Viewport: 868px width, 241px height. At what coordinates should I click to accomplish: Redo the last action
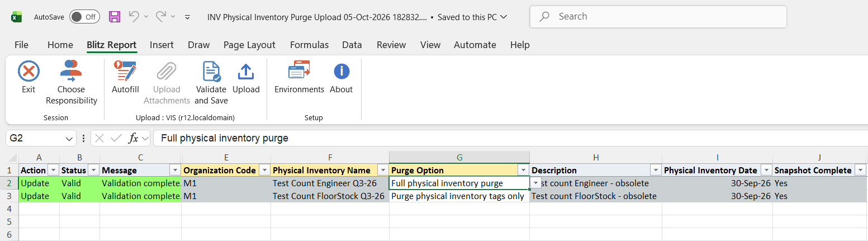(161, 17)
